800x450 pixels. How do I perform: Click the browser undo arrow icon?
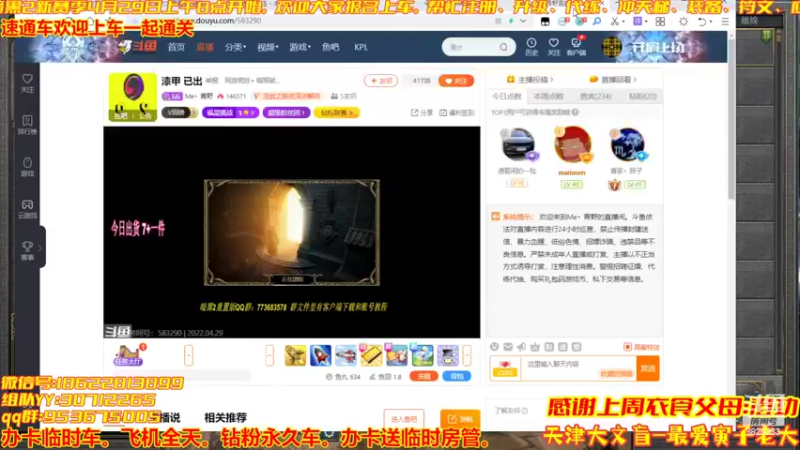702,21
